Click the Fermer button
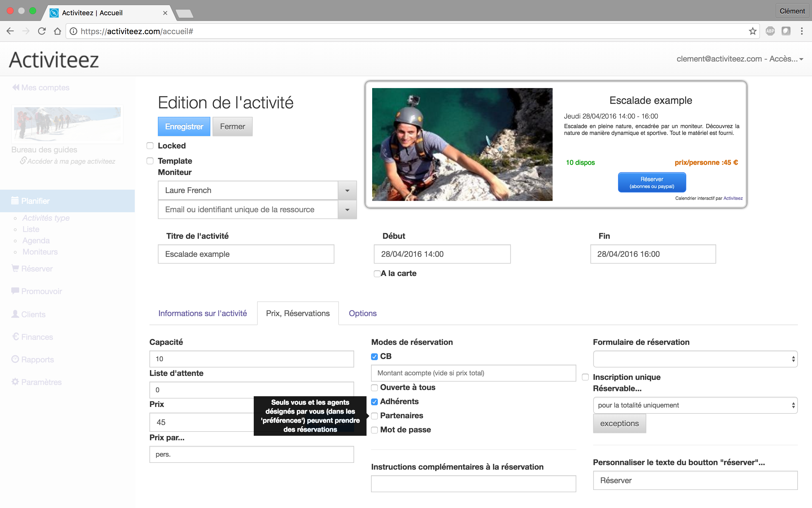The width and height of the screenshot is (812, 508). [x=233, y=127]
